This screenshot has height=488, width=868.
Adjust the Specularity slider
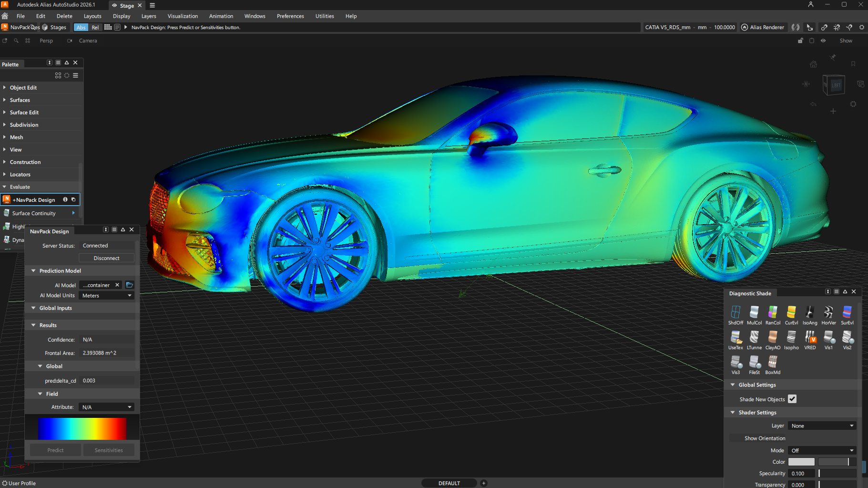(x=837, y=473)
